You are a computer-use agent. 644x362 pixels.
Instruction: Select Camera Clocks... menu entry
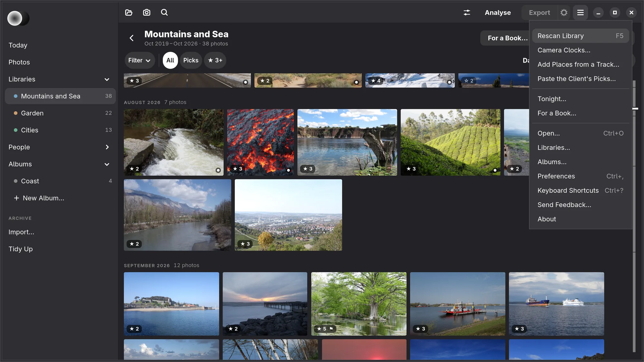[580, 50]
